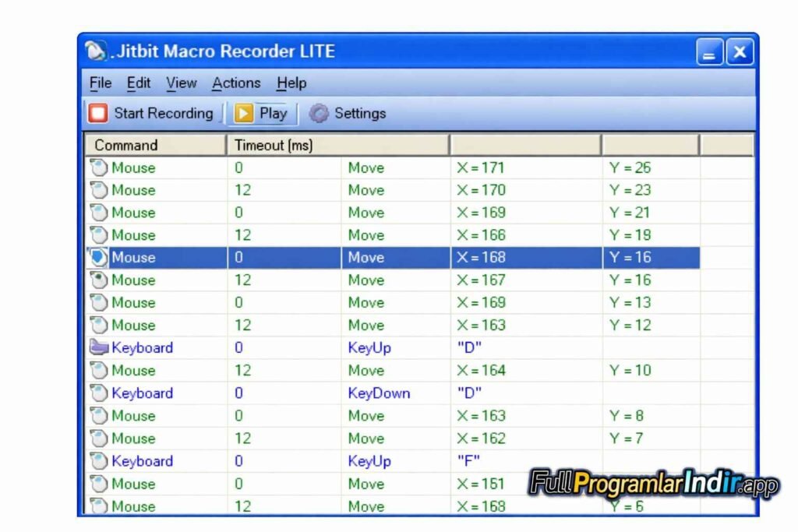The height and width of the screenshot is (532, 798).
Task: Open the Help menu
Action: 290,83
